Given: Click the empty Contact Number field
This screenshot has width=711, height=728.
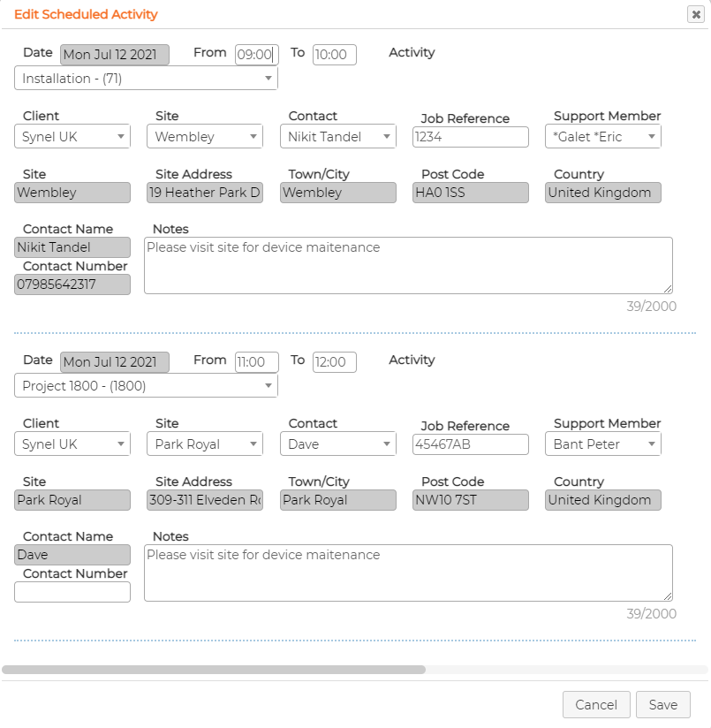Looking at the screenshot, I should (x=72, y=592).
